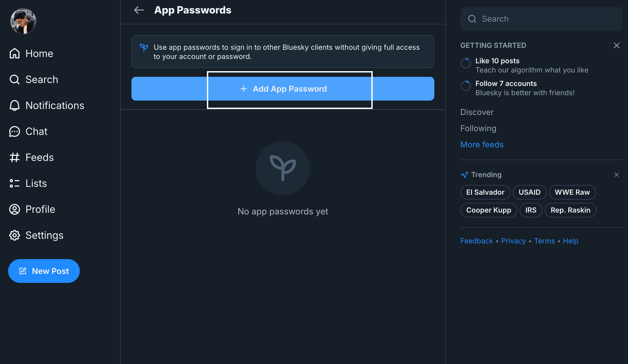
Task: Open Lists from the sidebar icon
Action: pos(14,183)
